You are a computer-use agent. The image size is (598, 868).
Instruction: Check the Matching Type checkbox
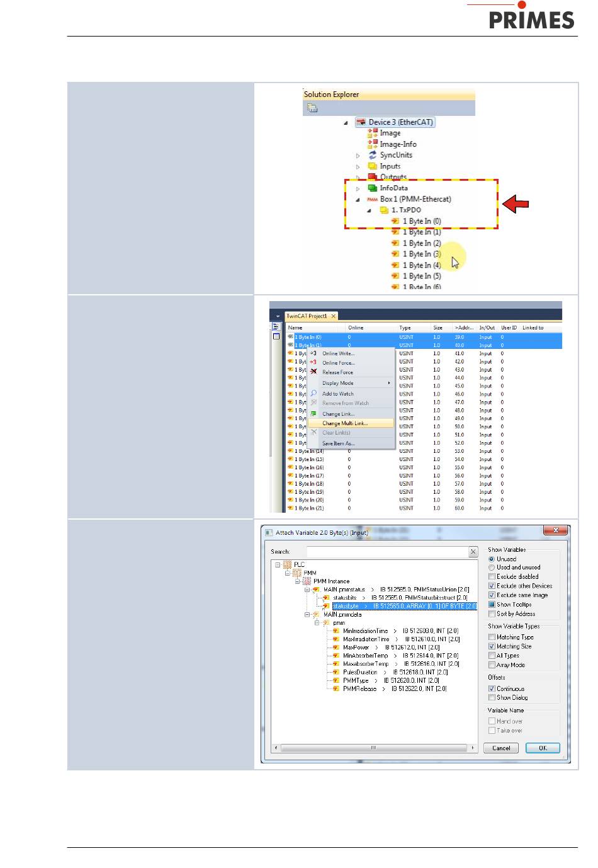click(492, 637)
